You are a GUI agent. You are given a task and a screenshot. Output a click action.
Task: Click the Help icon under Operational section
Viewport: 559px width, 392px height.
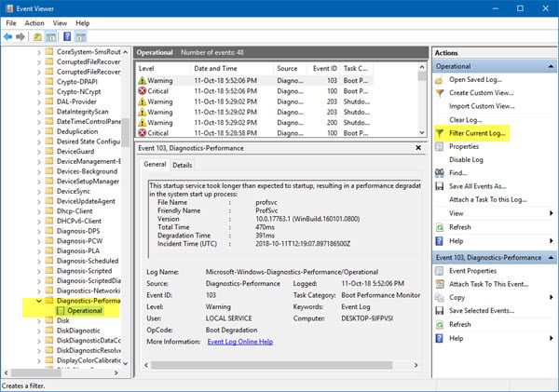(x=440, y=241)
